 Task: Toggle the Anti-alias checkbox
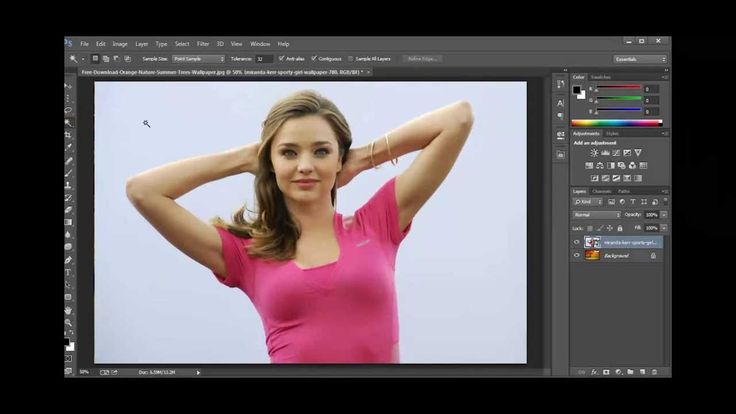click(x=281, y=59)
